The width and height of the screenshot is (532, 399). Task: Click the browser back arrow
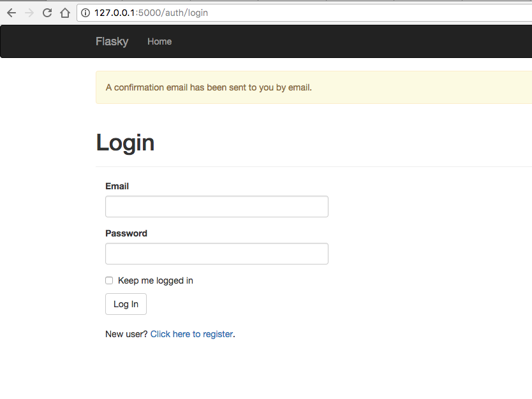(x=11, y=13)
